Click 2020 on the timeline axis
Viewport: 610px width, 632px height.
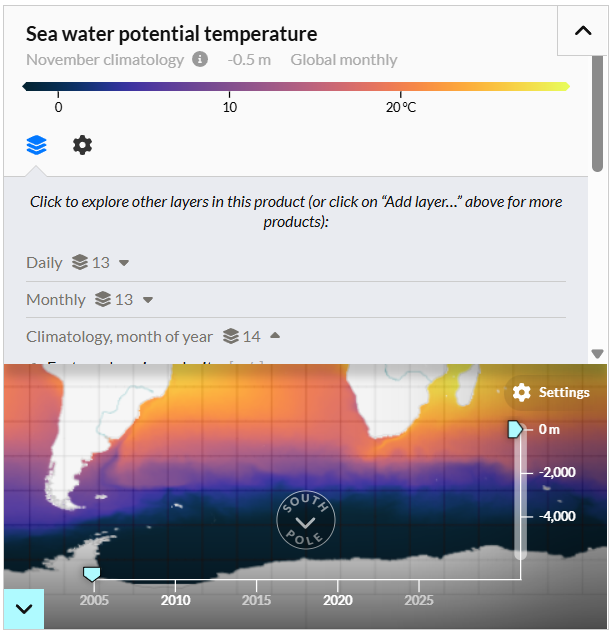338,600
